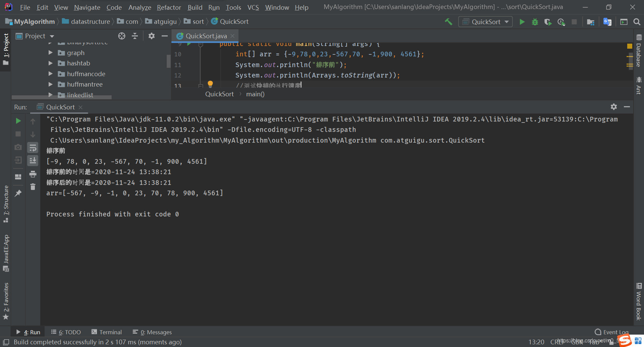
Task: Hide the Project panel with the minus icon
Action: coord(164,36)
